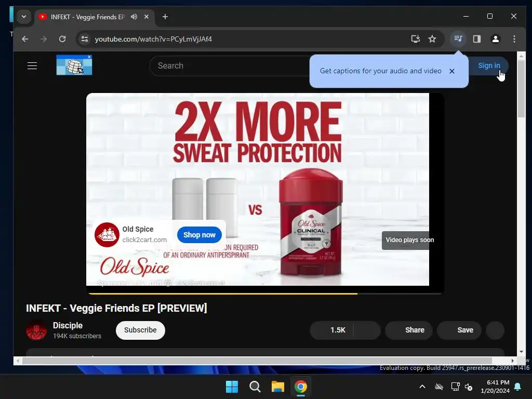Click the yellow ad progress bar
Screen dimensions: 532x399
pyautogui.click(x=222, y=293)
